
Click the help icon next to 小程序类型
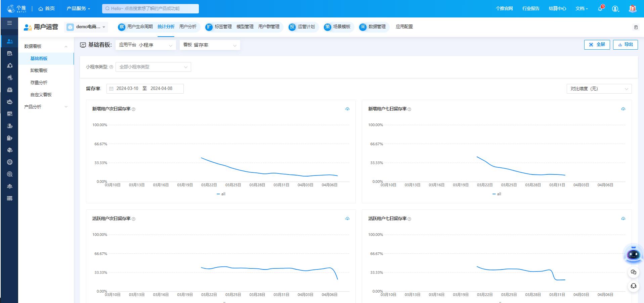111,67
